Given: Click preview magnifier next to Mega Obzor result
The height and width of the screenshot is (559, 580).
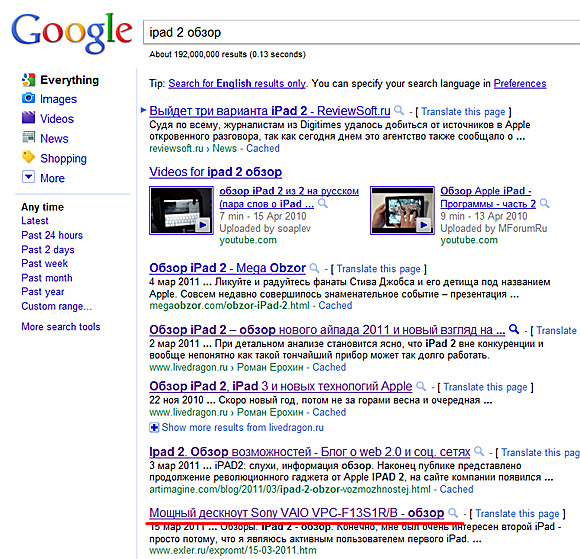Looking at the screenshot, I should [x=314, y=267].
